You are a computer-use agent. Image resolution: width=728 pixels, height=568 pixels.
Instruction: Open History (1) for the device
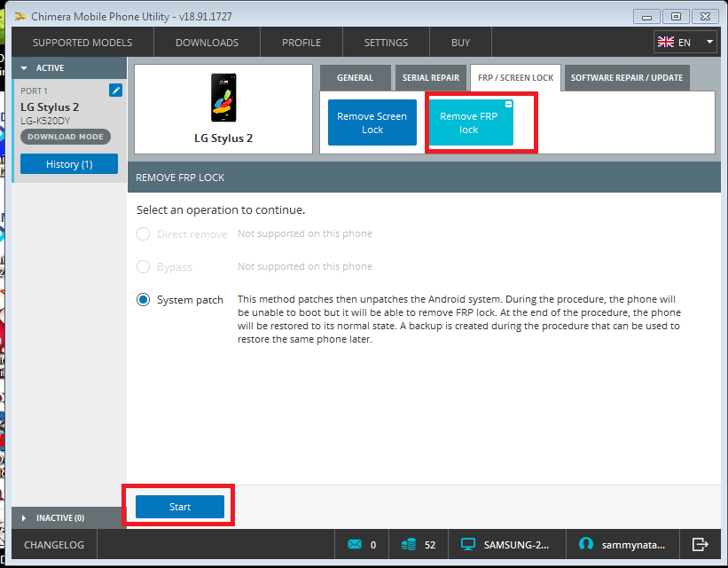pyautogui.click(x=69, y=164)
